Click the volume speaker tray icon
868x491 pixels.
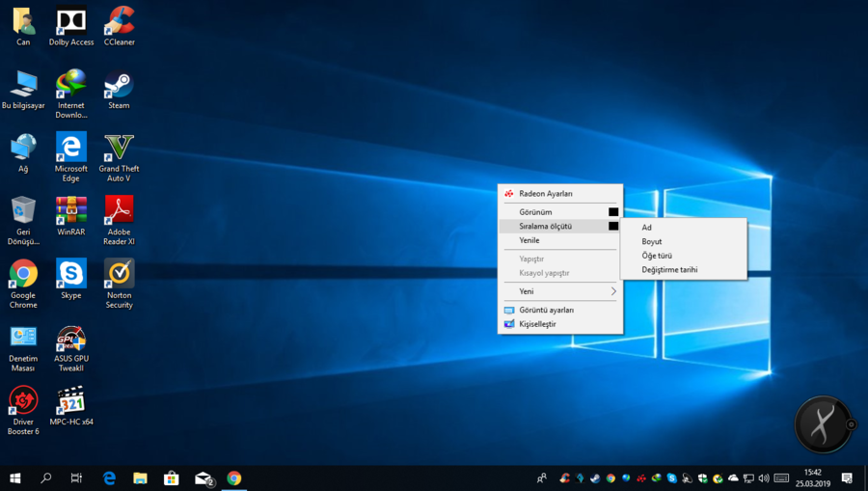tap(764, 478)
